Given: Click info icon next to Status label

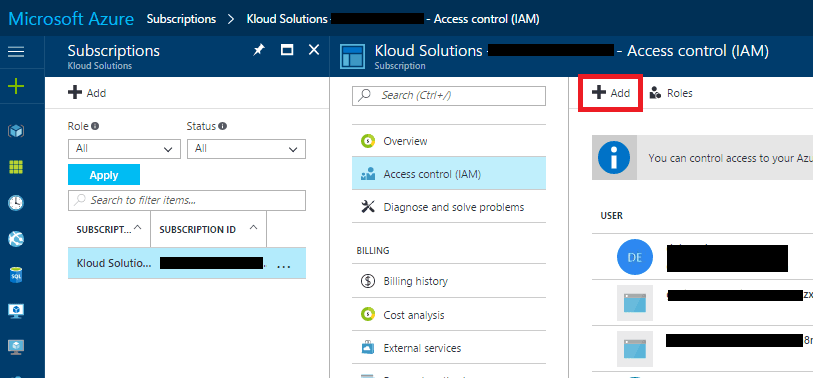Looking at the screenshot, I should [222, 126].
